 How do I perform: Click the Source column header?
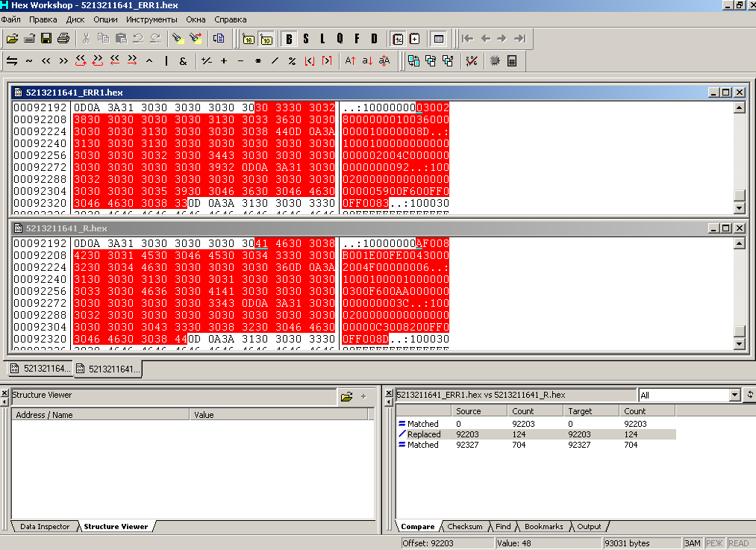tap(479, 411)
